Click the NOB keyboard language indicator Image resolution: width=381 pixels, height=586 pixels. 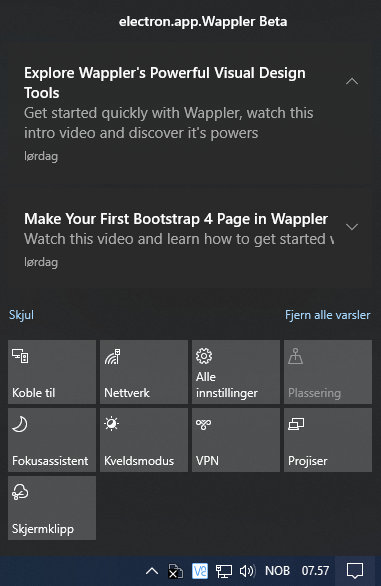pyautogui.click(x=277, y=571)
